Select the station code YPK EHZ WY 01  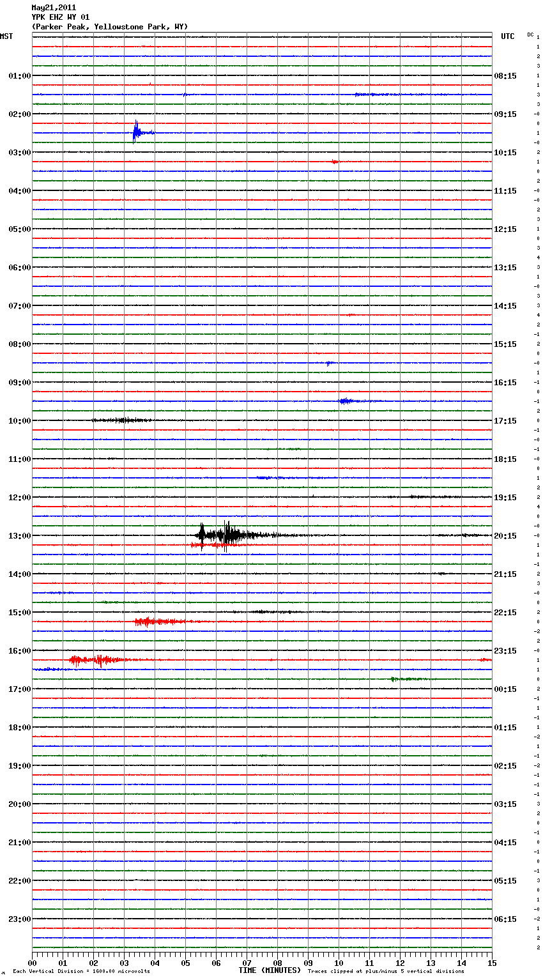pos(61,17)
